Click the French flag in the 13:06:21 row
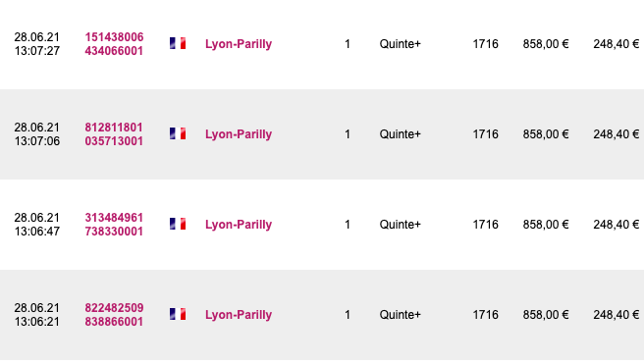This screenshot has width=644, height=363. pyautogui.click(x=178, y=315)
